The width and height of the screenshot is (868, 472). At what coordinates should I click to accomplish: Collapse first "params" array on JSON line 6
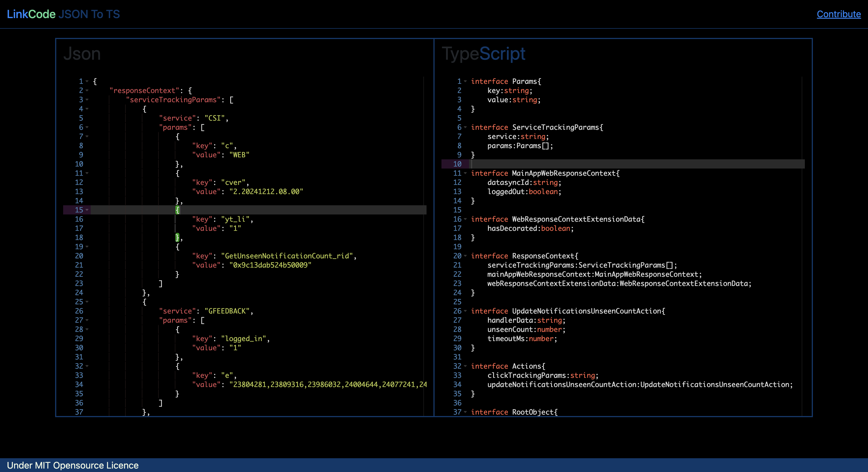coord(87,127)
